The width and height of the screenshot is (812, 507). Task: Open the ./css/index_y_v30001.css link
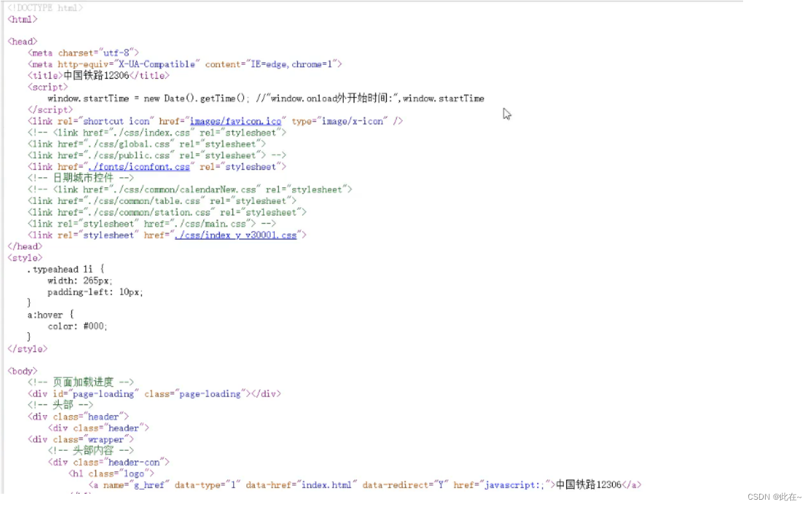tap(236, 235)
